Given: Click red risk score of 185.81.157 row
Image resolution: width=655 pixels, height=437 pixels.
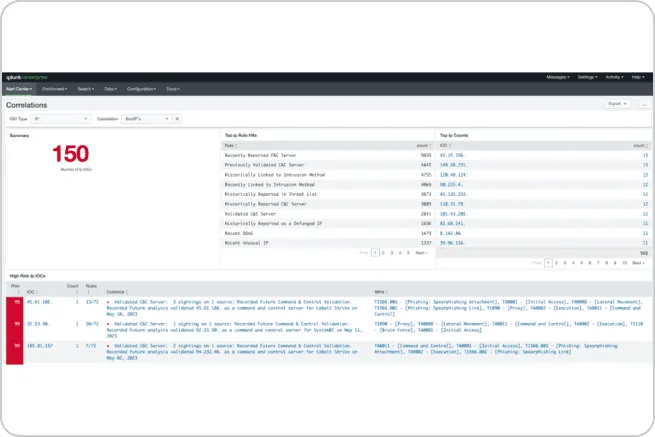Looking at the screenshot, I should [15, 353].
